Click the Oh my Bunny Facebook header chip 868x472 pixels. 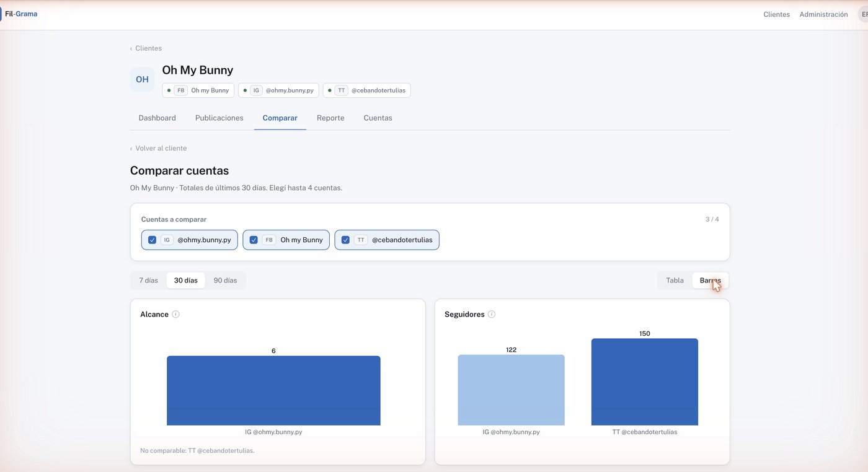click(x=198, y=90)
